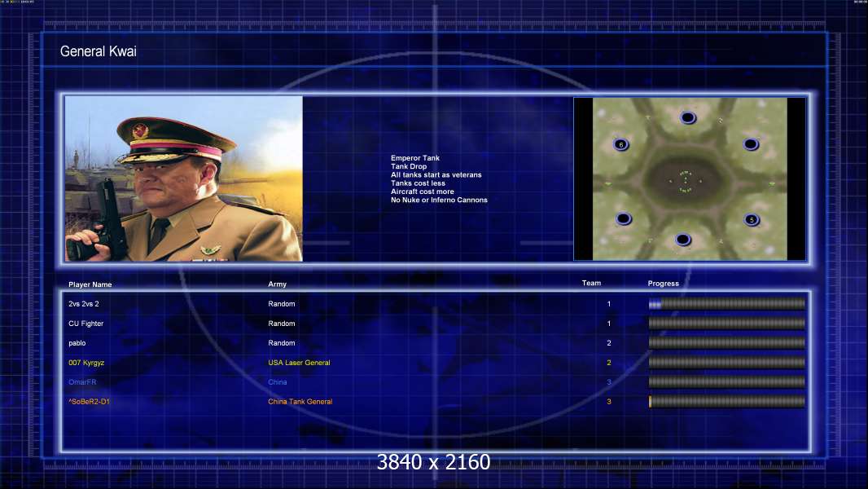Pick the upper-right start position on minimap
The height and width of the screenshot is (489, 868).
751,144
